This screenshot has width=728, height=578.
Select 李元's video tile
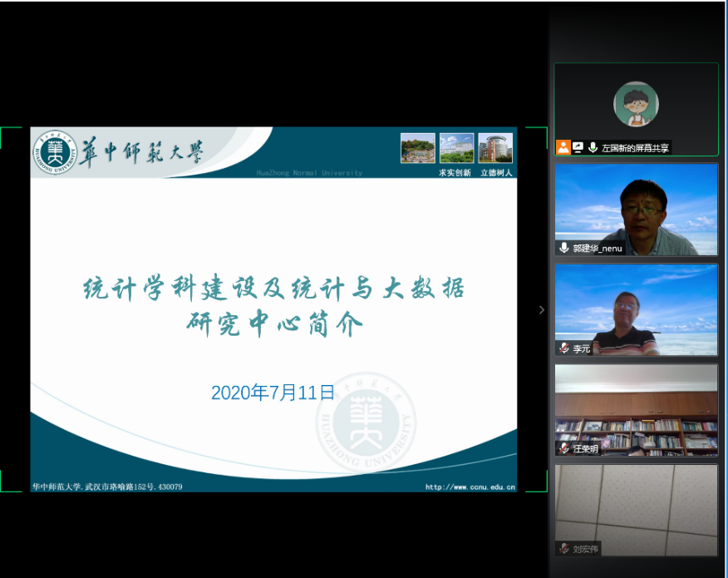click(636, 309)
